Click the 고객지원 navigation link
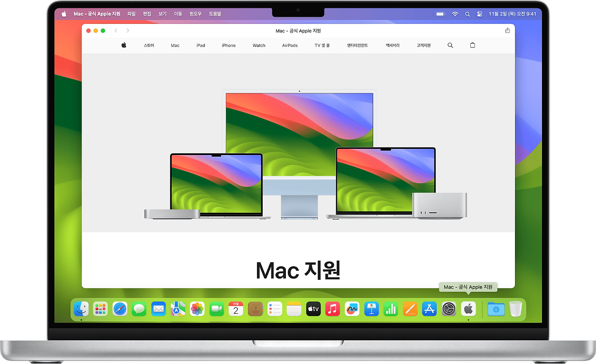The image size is (596, 364). 424,46
